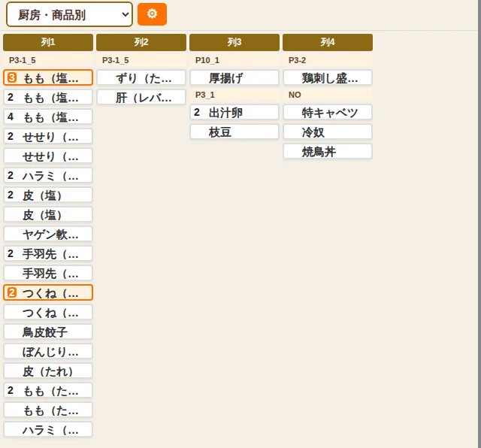The image size is (481, 448).
Task: Select the ヤゲン軟 order item
Action: pos(48,234)
